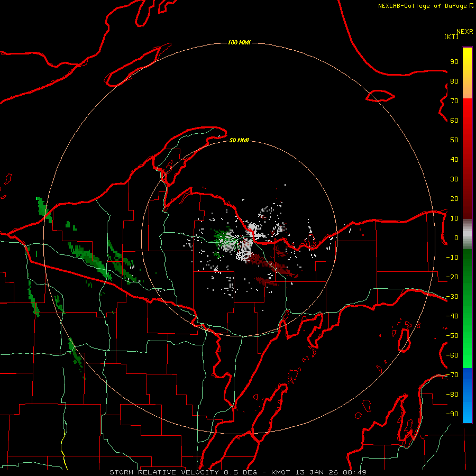Click the positive 30 scale value
The image size is (476, 476).
coord(454,179)
